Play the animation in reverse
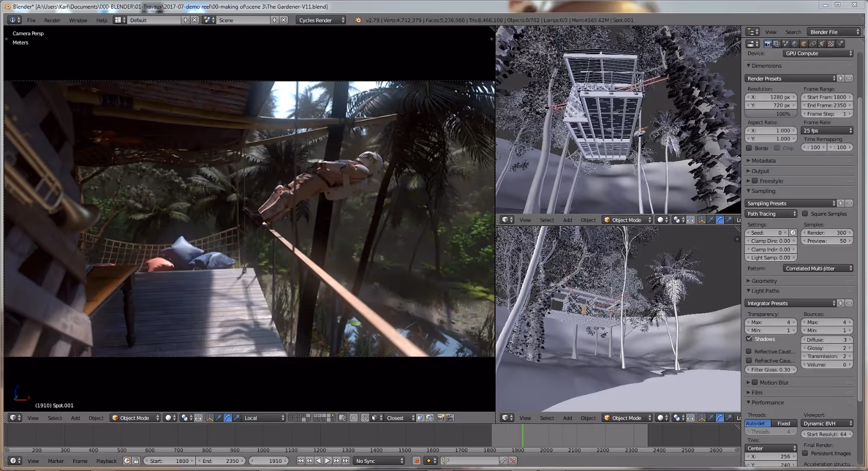The width and height of the screenshot is (868, 471). tap(318, 461)
